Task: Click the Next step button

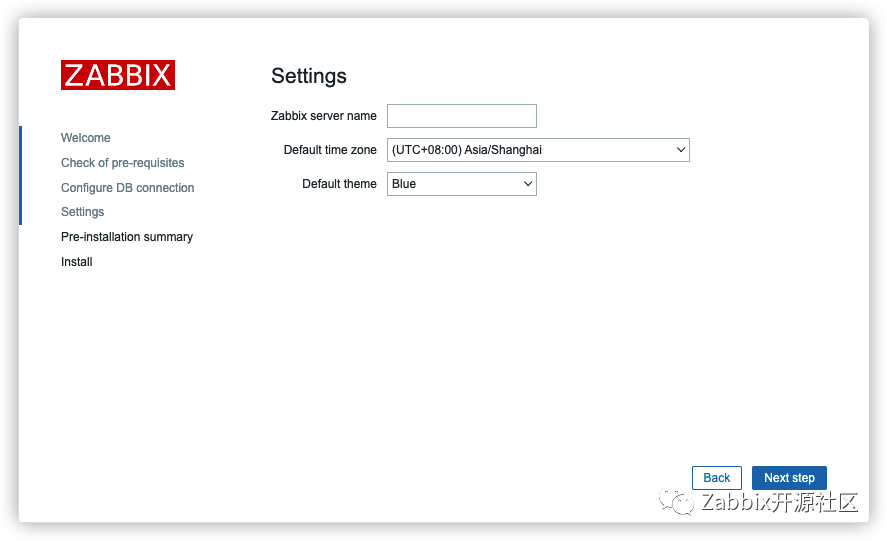Action: (789, 478)
